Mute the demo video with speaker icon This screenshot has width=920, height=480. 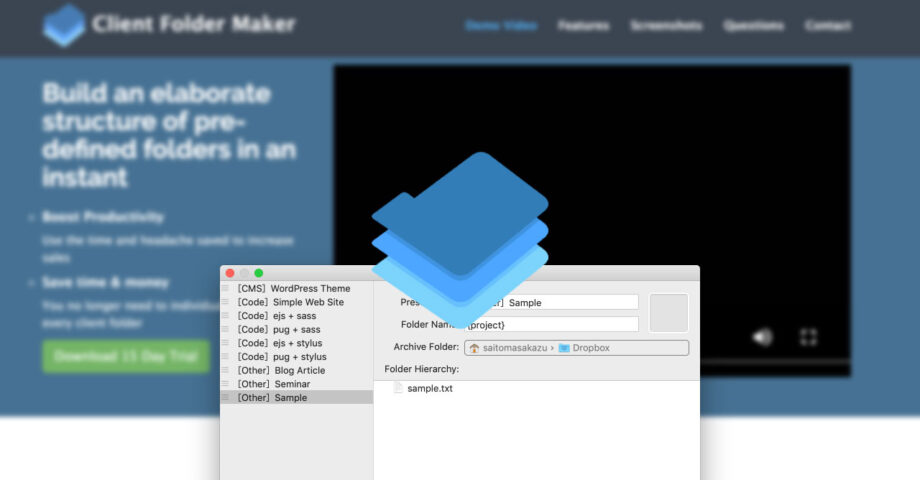(x=762, y=337)
